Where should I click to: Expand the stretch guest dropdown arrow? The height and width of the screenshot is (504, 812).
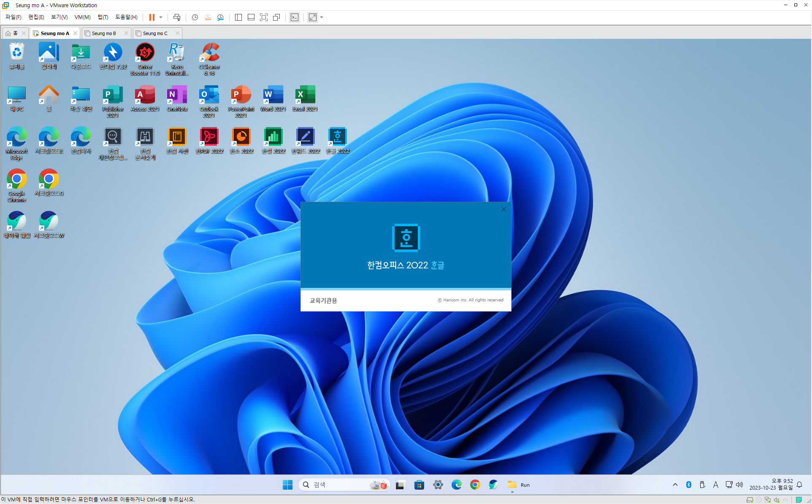point(322,17)
